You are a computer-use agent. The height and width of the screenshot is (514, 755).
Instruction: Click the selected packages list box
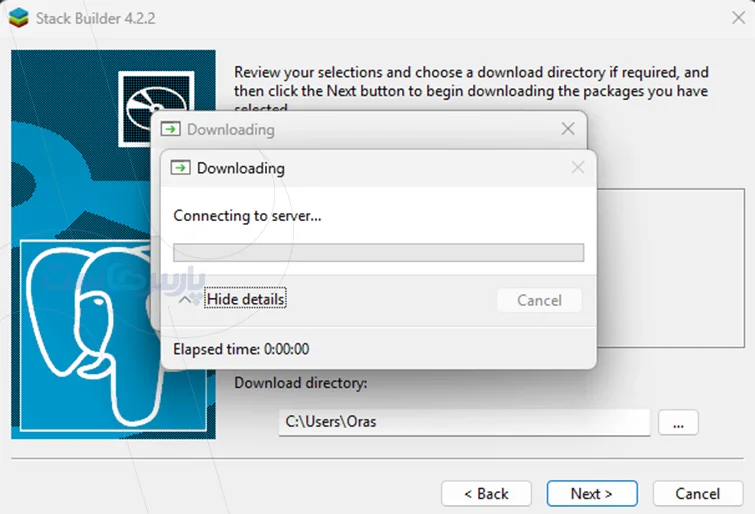[x=670, y=268]
